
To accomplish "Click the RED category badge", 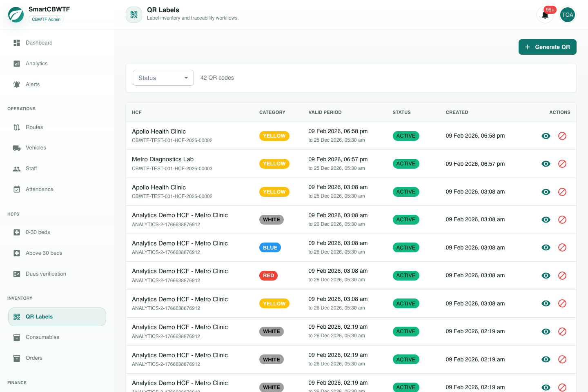I will pos(268,276).
